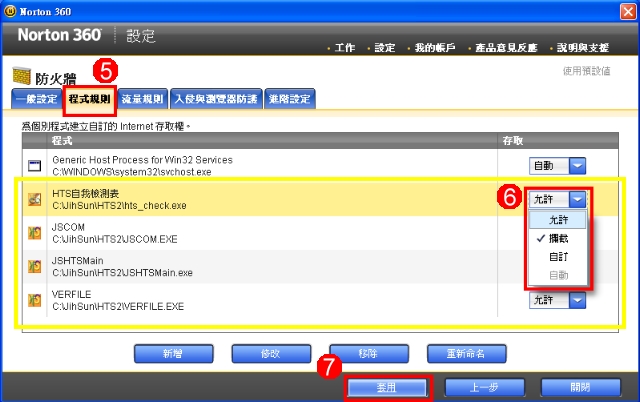Click the svchost.exe program icon
Screen dimensions: 640x402
pyautogui.click(x=34, y=166)
